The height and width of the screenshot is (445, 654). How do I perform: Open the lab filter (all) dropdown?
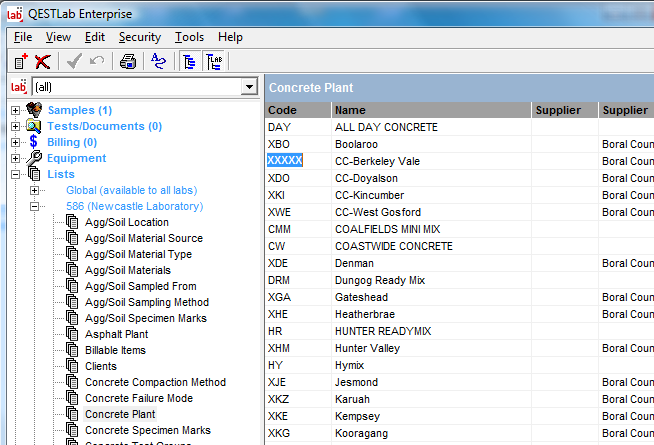coord(248,88)
